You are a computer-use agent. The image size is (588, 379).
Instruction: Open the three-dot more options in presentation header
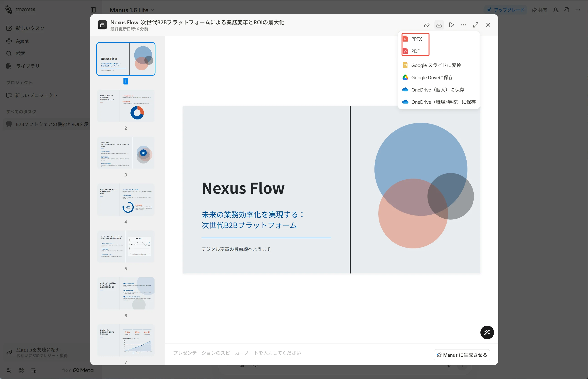464,25
